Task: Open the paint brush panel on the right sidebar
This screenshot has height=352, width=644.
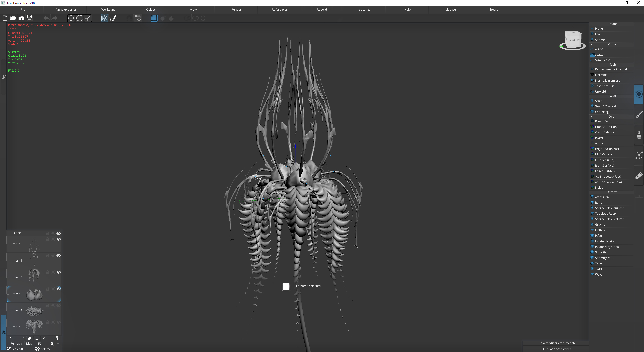Action: click(x=639, y=115)
